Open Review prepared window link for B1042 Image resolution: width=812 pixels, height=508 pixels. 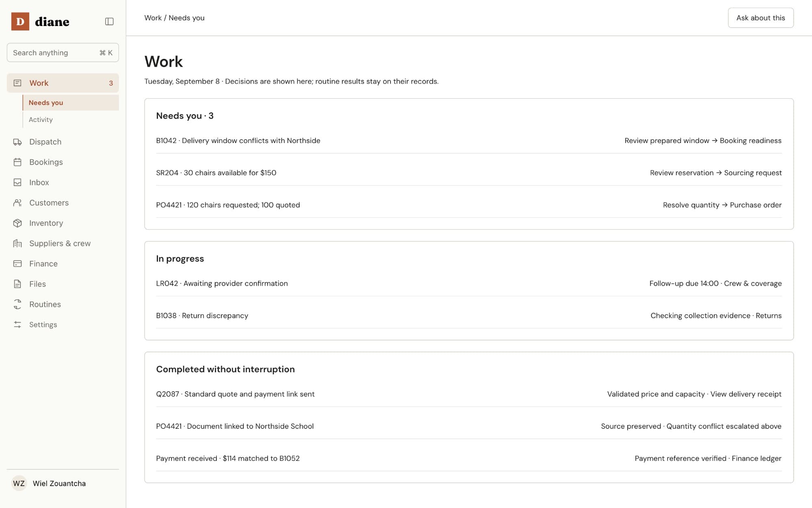click(x=667, y=141)
